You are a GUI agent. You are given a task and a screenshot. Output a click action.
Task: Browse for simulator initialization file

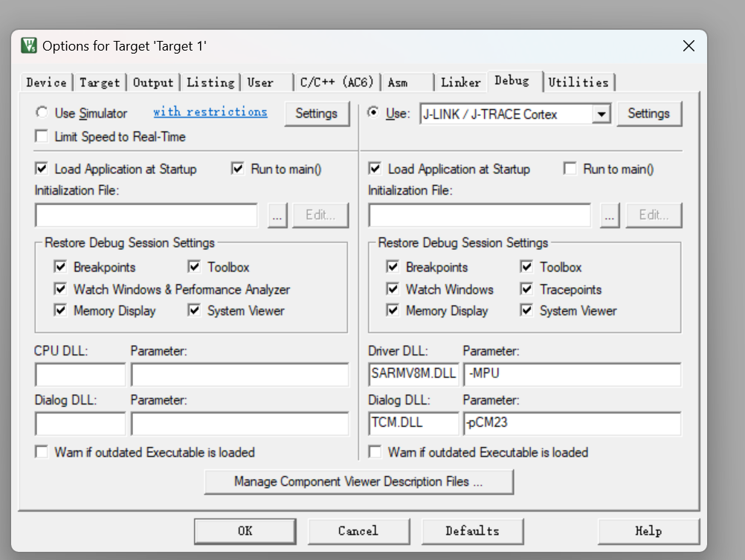[277, 216]
